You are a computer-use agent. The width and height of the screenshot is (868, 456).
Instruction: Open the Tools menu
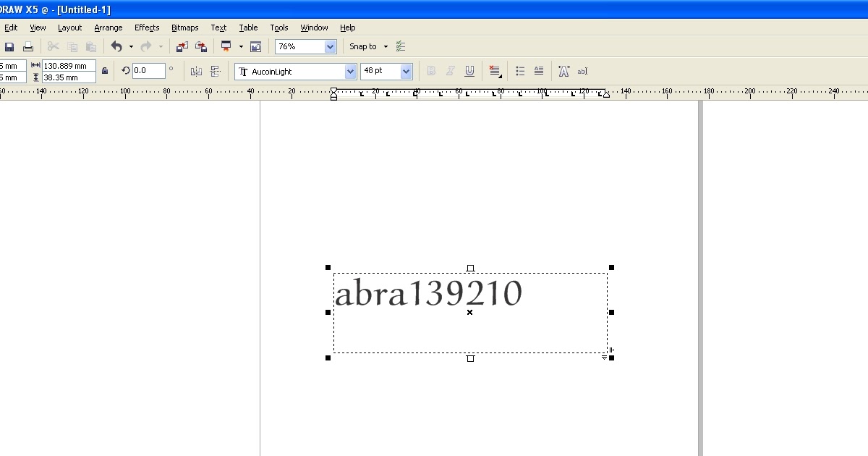coord(279,28)
